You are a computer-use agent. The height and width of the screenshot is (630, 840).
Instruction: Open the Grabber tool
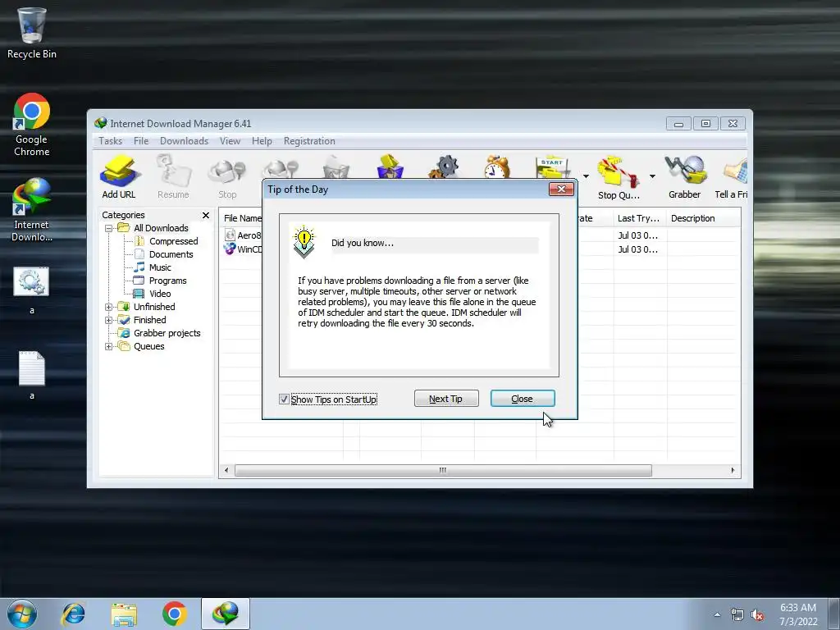coord(685,177)
